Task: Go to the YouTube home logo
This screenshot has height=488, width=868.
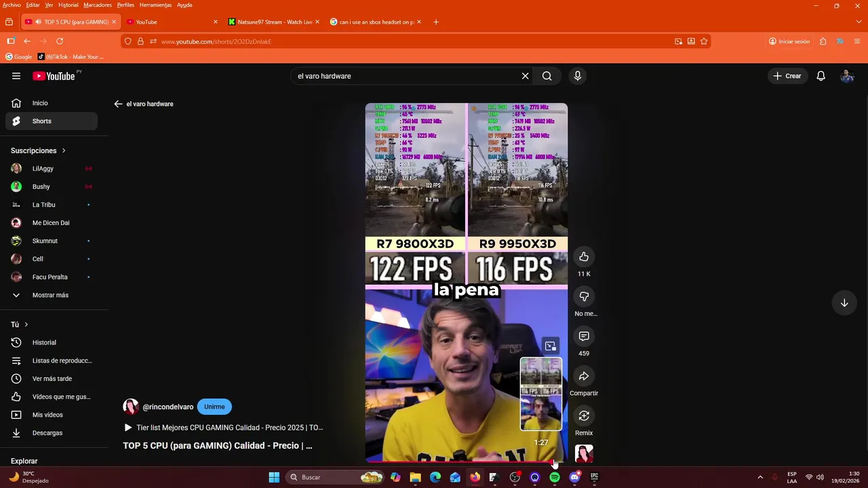Action: [54, 76]
